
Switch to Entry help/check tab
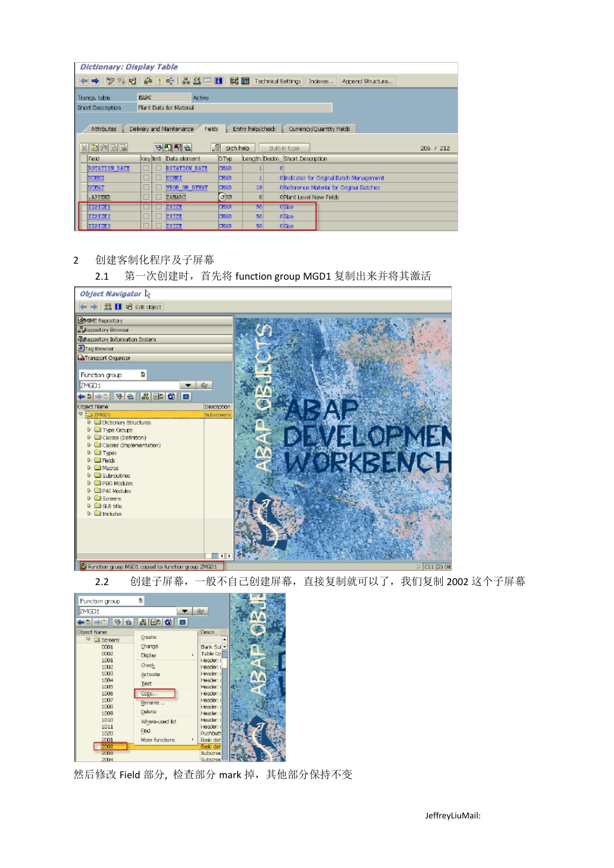click(x=254, y=129)
